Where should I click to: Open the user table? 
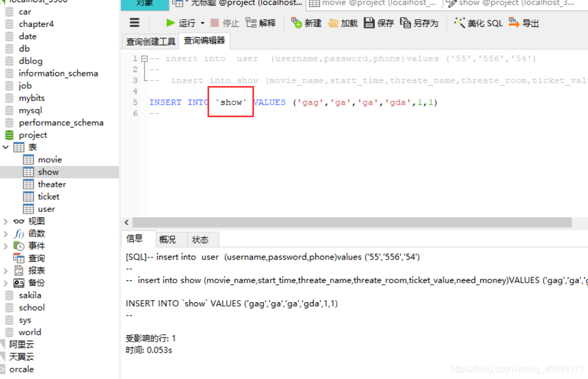46,209
